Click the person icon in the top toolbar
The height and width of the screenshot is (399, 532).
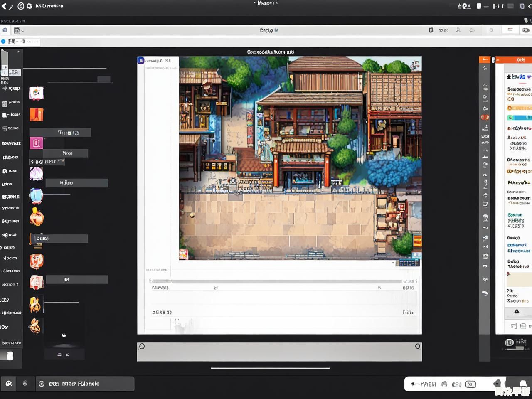(458, 30)
